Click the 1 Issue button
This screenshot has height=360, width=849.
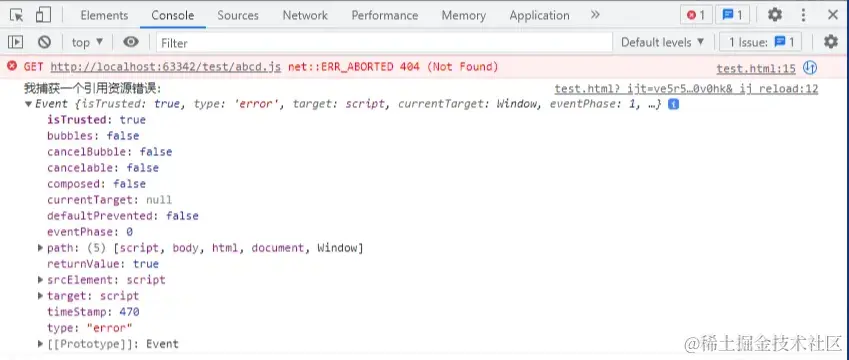761,42
